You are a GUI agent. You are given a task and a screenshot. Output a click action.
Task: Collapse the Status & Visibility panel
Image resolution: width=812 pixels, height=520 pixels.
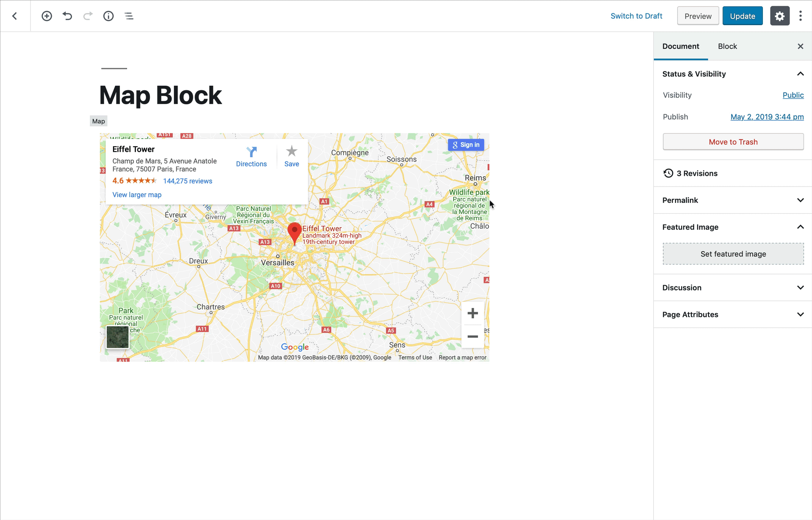pyautogui.click(x=733, y=74)
